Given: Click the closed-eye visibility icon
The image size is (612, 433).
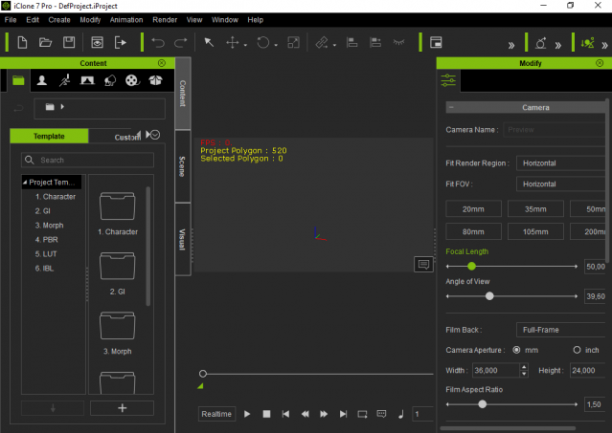Looking at the screenshot, I should (x=399, y=42).
